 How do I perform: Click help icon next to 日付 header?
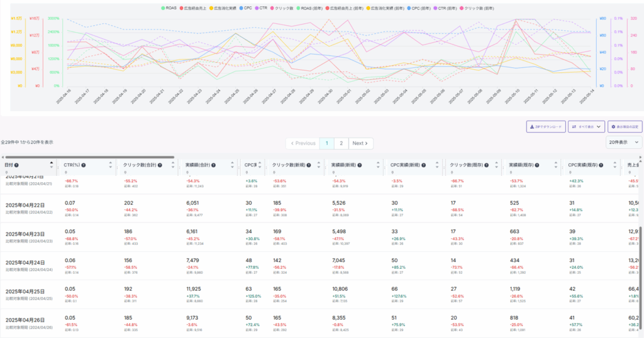19,165
